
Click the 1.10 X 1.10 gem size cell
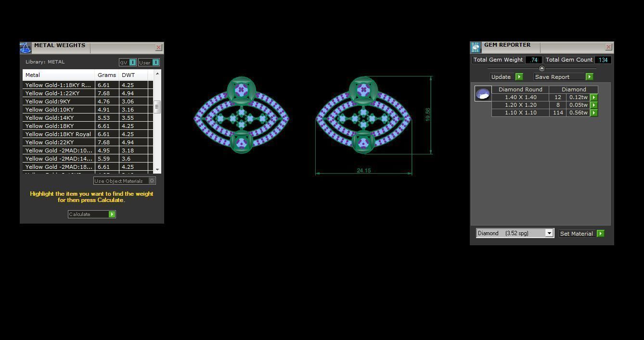click(x=520, y=113)
